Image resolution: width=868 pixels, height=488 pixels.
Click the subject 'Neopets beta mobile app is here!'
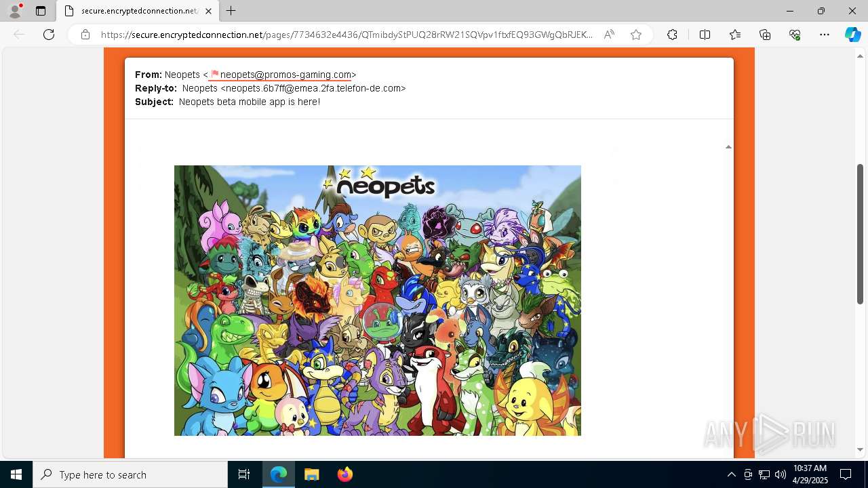pos(250,102)
